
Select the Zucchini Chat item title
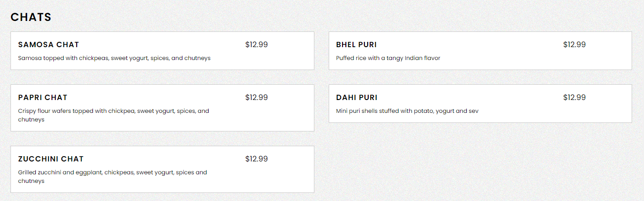click(x=51, y=159)
